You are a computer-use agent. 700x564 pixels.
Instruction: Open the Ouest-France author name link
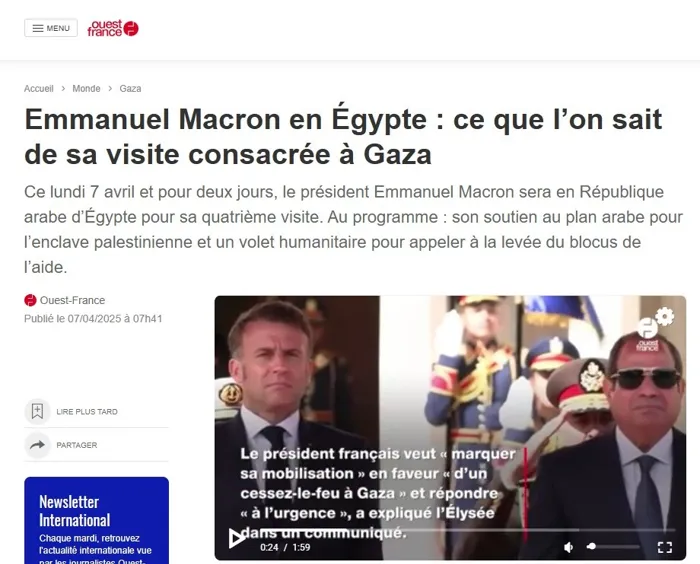[x=72, y=300]
